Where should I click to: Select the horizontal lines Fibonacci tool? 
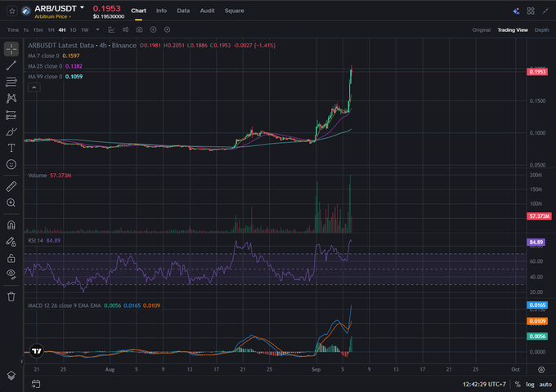[11, 82]
